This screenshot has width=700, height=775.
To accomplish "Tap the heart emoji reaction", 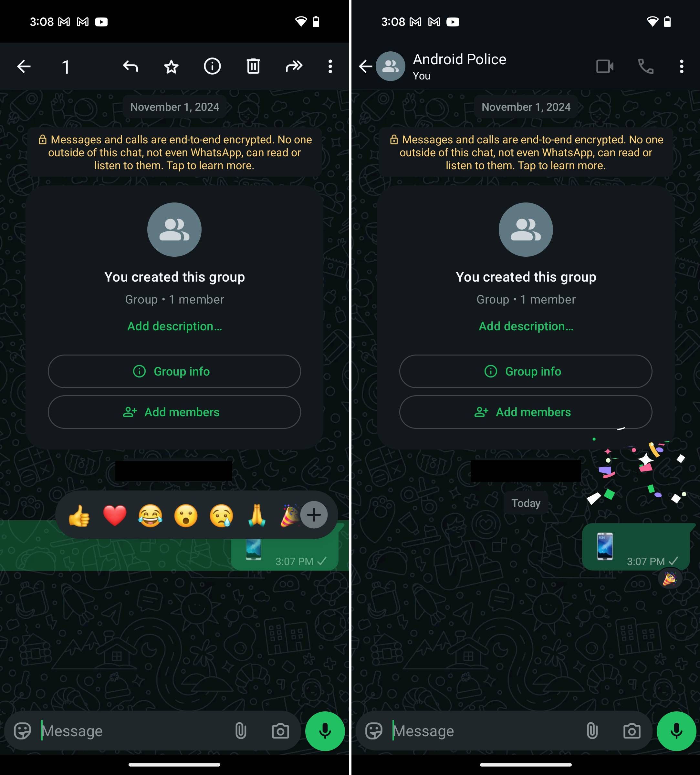I will (115, 514).
